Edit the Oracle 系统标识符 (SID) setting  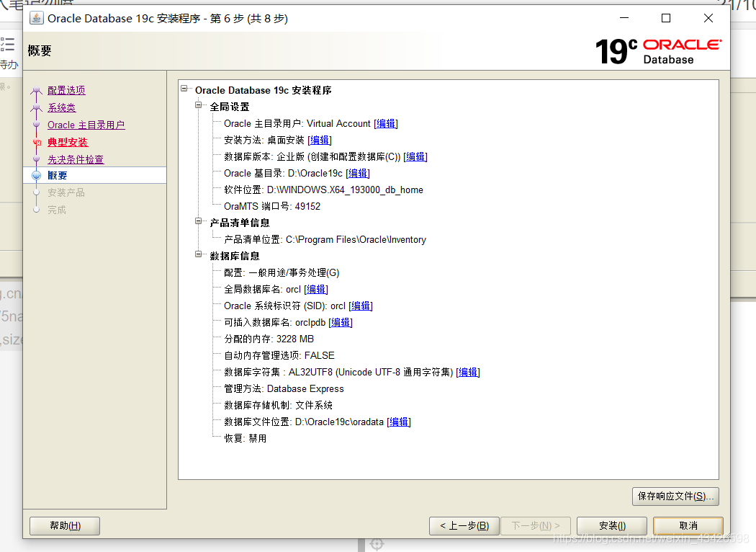coord(361,306)
